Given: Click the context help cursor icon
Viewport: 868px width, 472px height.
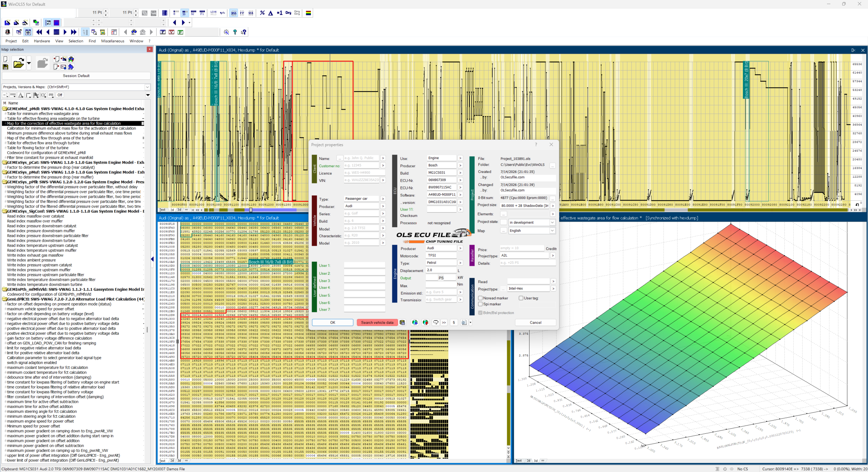Looking at the screenshot, I should pyautogui.click(x=243, y=32).
